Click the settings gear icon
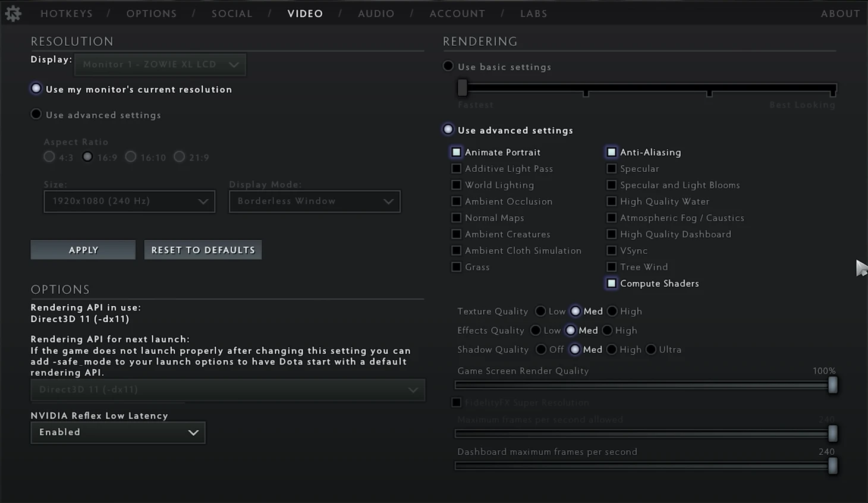 (13, 13)
